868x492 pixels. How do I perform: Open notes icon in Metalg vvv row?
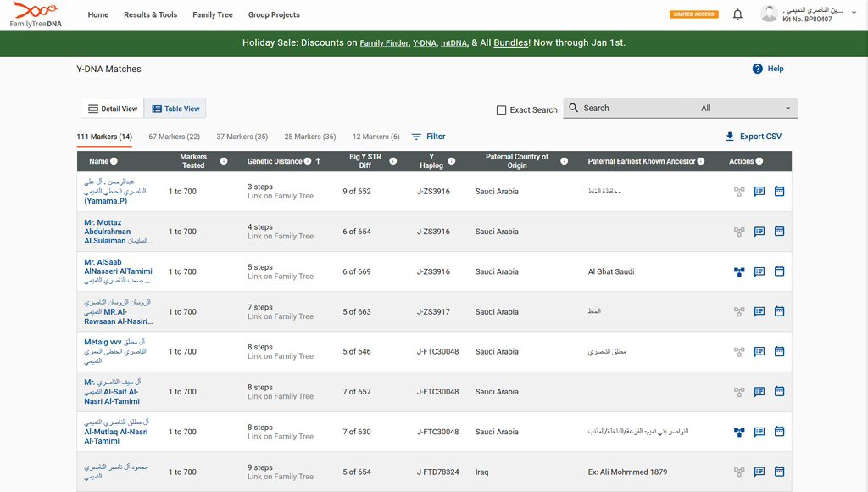(759, 351)
